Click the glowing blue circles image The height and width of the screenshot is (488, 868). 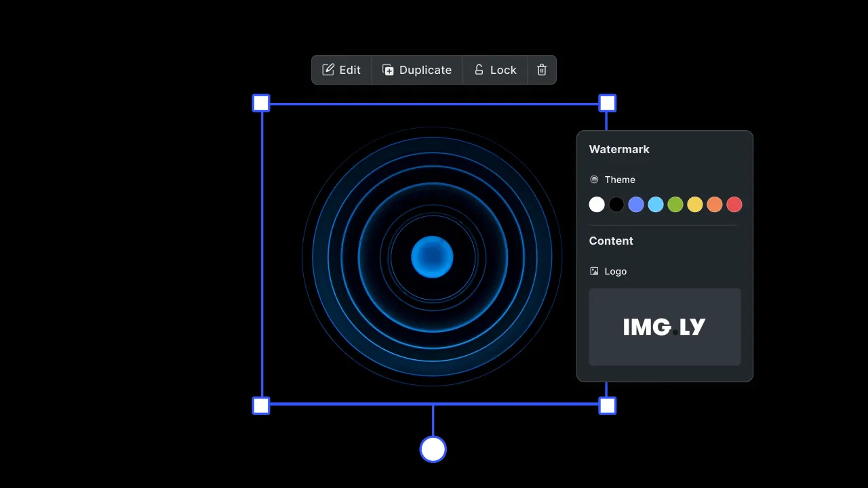tap(432, 257)
